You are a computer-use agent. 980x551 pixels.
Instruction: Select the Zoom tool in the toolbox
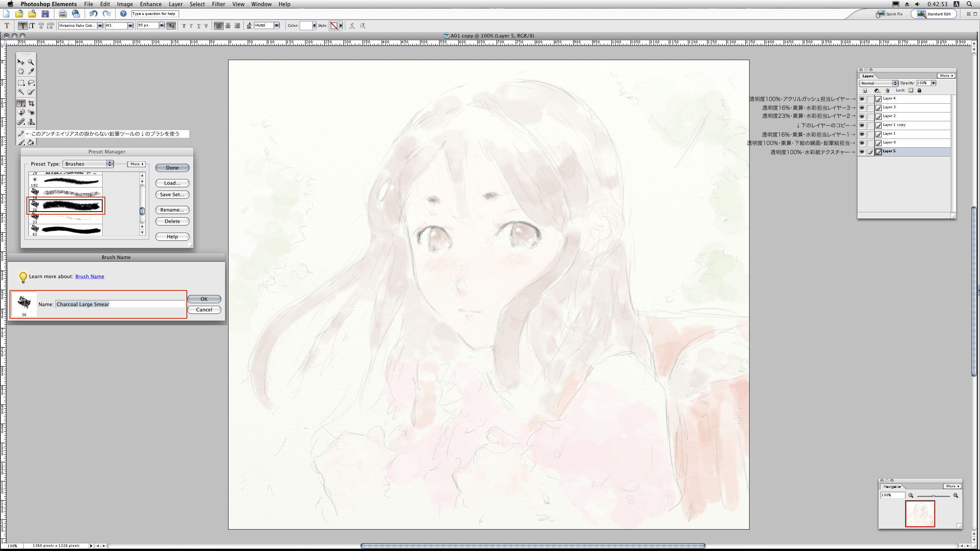click(31, 62)
